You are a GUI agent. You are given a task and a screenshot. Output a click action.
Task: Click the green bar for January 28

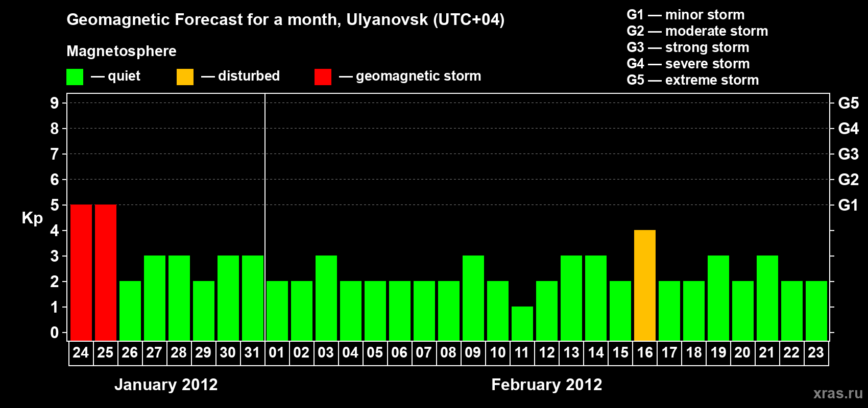click(x=179, y=298)
